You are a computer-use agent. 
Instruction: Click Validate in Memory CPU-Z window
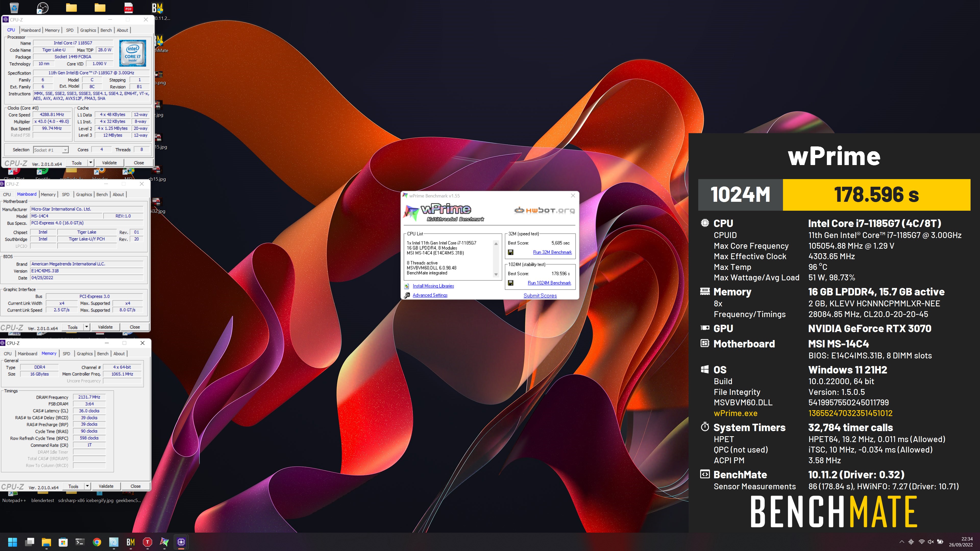106,486
